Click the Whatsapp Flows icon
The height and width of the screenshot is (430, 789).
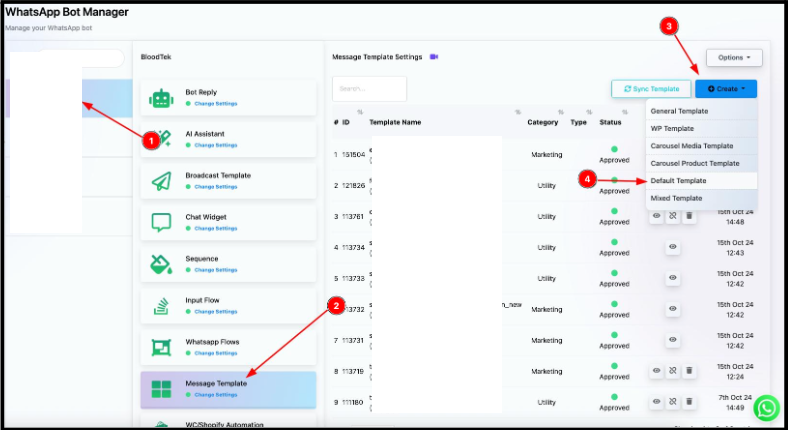[x=161, y=347]
